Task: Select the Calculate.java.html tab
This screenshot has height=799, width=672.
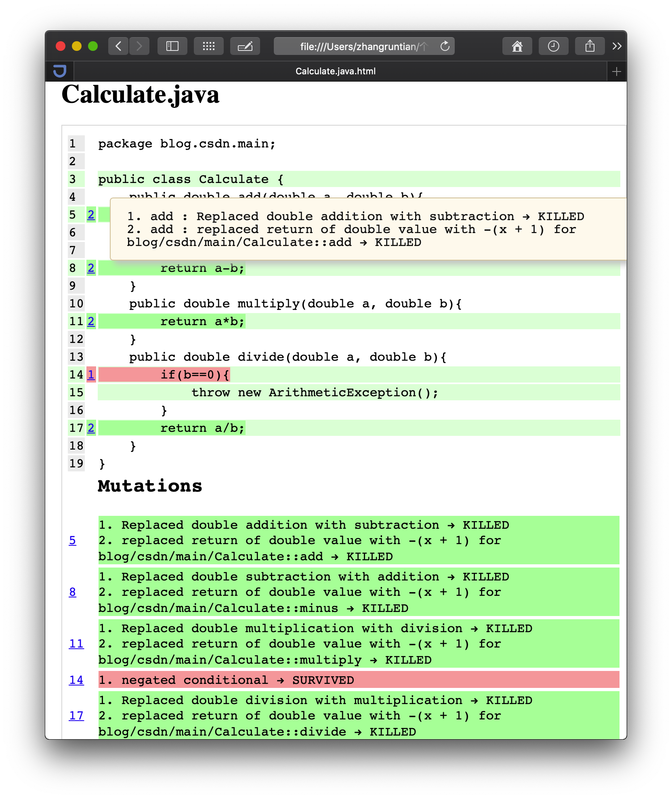Action: (340, 71)
